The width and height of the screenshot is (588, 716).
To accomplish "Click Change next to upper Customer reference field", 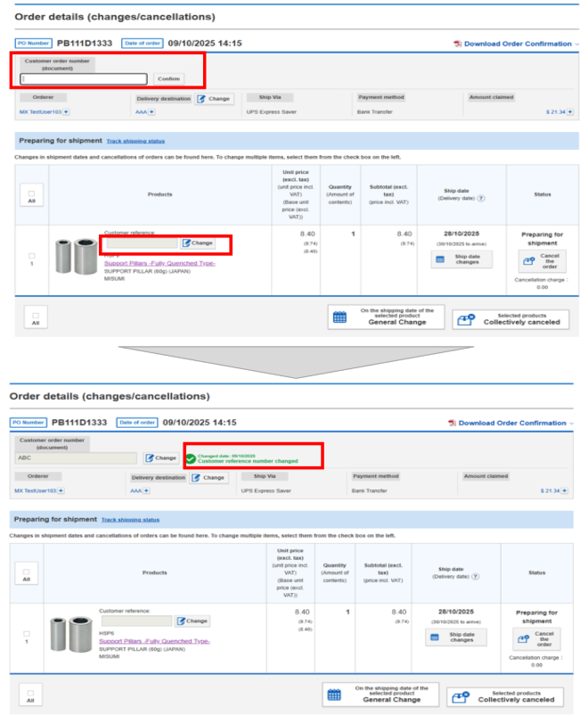I will 198,243.
